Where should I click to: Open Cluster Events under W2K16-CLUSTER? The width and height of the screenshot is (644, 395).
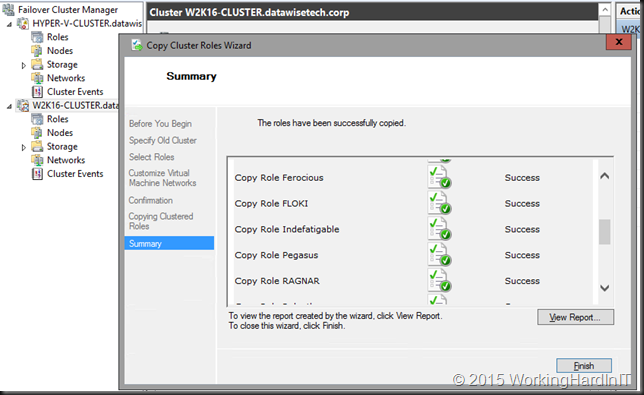(75, 174)
